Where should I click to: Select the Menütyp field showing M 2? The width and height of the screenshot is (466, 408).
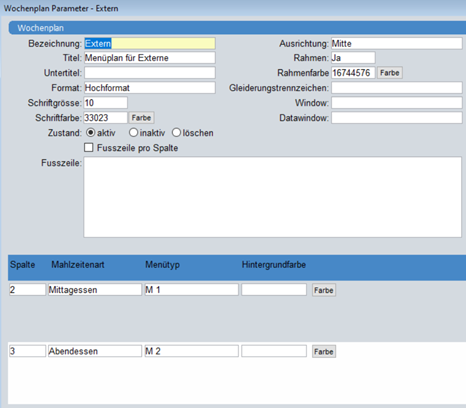tap(191, 351)
